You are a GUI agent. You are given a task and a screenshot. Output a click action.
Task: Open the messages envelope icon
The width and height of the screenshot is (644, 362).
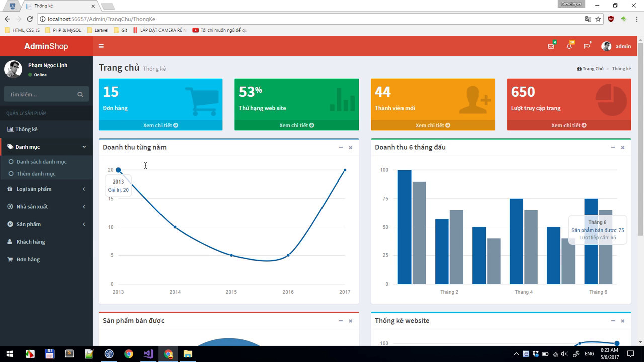[x=551, y=46]
